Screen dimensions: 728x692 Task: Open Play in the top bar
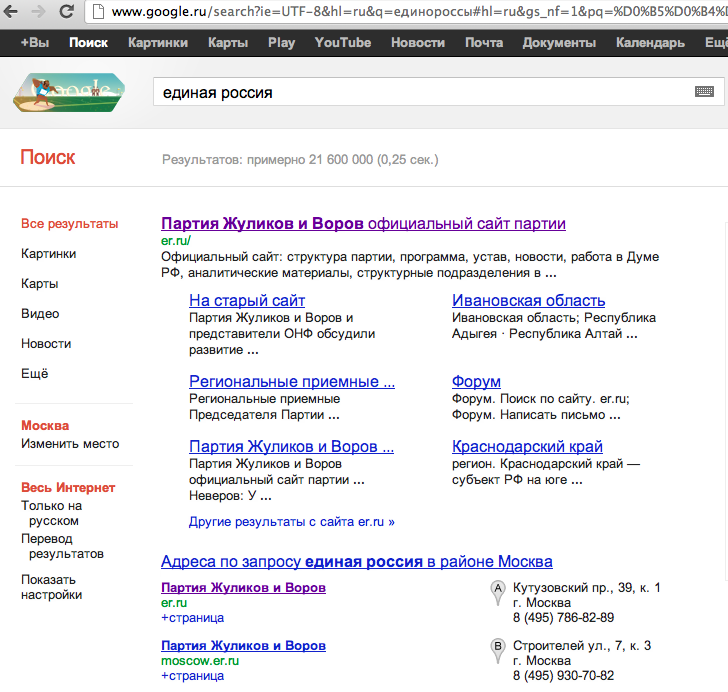click(x=281, y=43)
